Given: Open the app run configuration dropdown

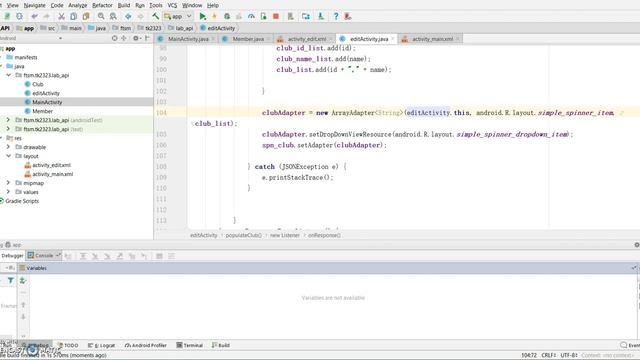Looking at the screenshot, I should [178, 16].
